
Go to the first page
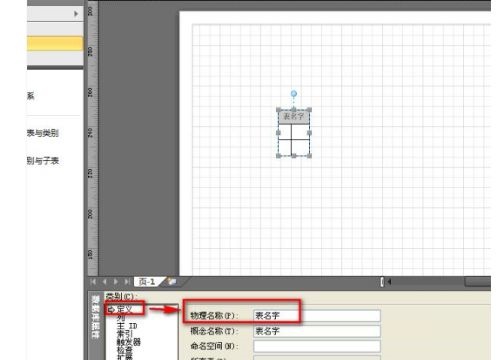click(x=93, y=282)
